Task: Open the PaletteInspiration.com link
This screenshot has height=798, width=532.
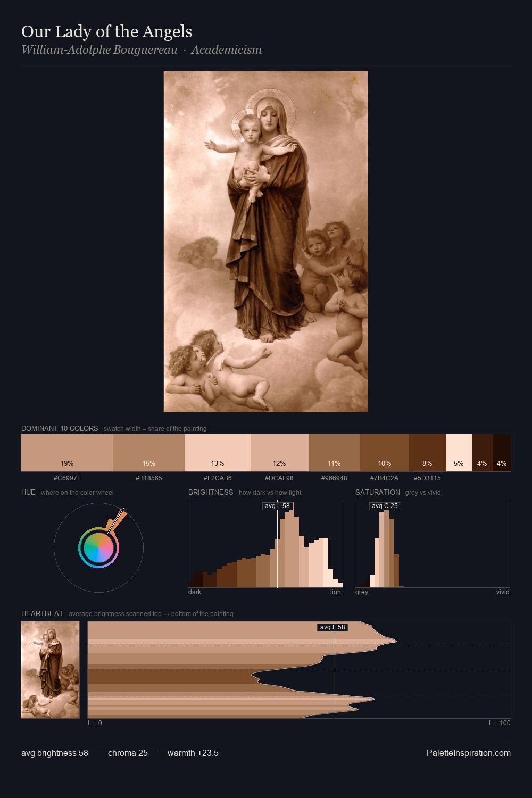Action: point(469,753)
